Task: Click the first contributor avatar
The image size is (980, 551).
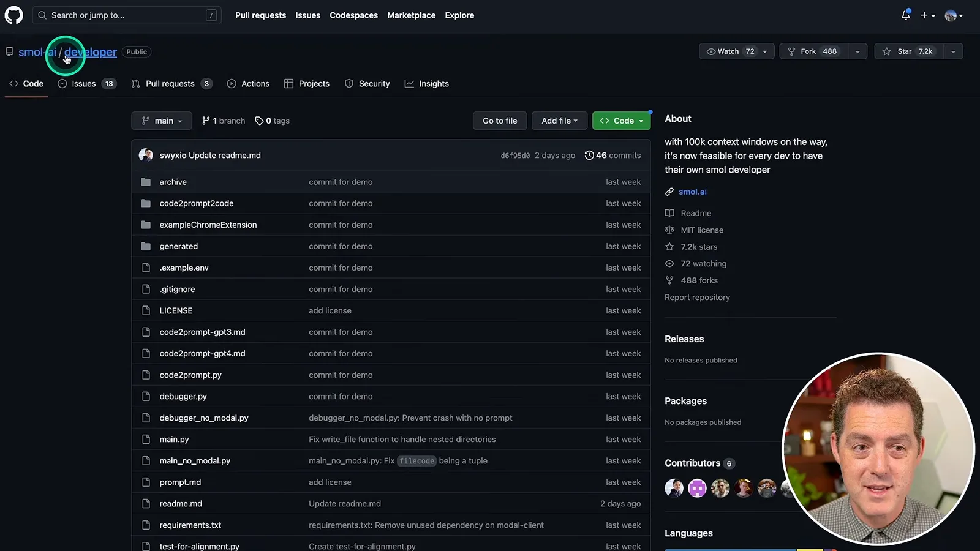Action: (674, 488)
